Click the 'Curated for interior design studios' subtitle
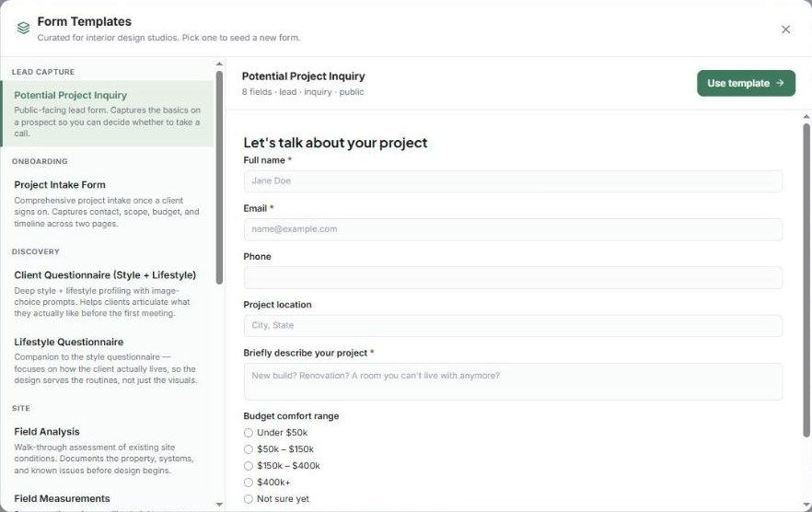 (168, 38)
